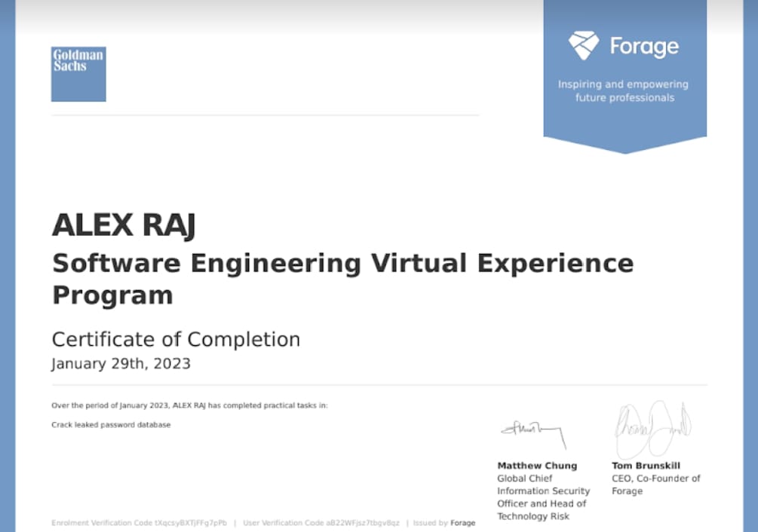Click 'Global Chief Information Security Officer' title text

coord(544,497)
